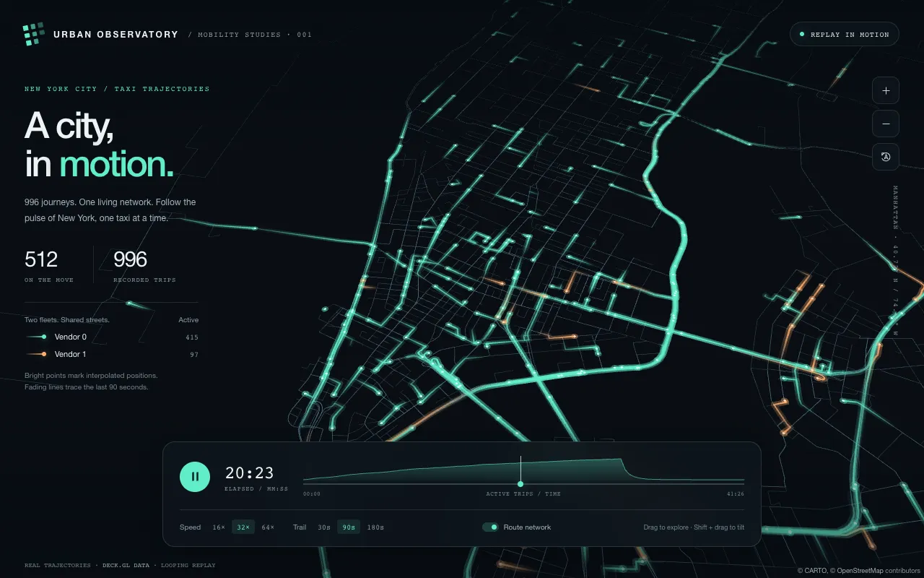Click the Vendor 0 legend entry
Image resolution: width=924 pixels, height=578 pixels.
tap(111, 337)
